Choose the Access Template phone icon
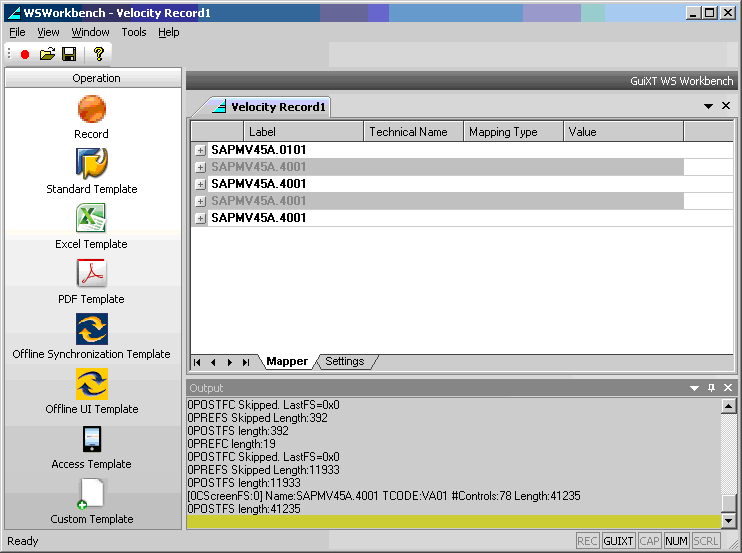Screen dimensions: 742x553 (x=92, y=439)
